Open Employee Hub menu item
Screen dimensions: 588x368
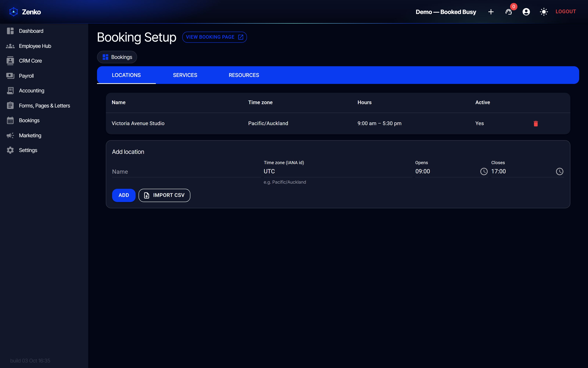44,46
